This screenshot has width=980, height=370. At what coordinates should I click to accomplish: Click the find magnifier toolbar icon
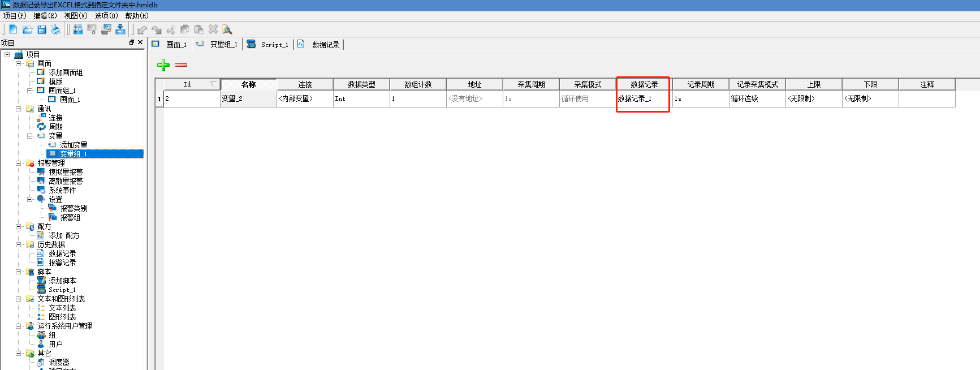(227, 29)
